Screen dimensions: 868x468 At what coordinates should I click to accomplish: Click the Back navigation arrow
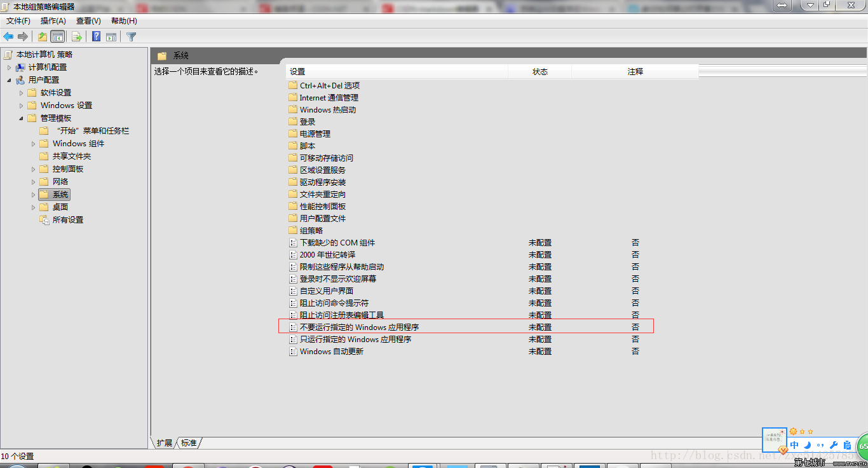coord(8,36)
